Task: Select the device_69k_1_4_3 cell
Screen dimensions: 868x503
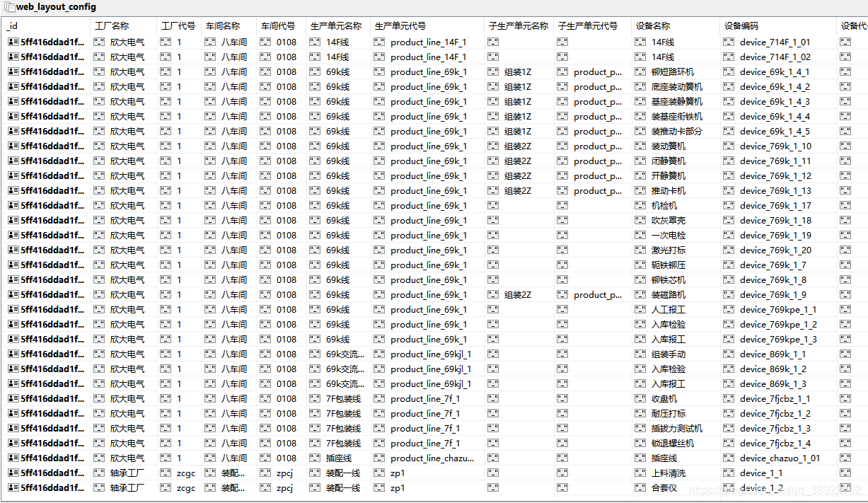Action: pos(775,102)
